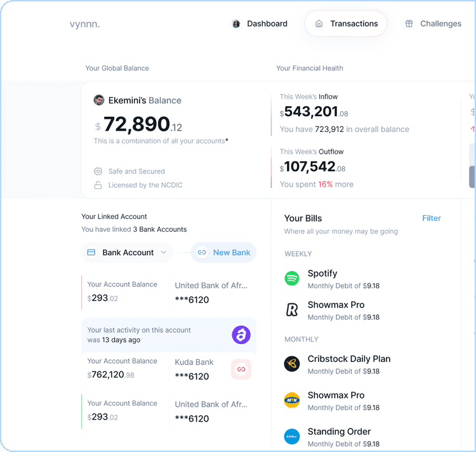Click the purple account activity icon
This screenshot has width=476, height=452.
(241, 335)
